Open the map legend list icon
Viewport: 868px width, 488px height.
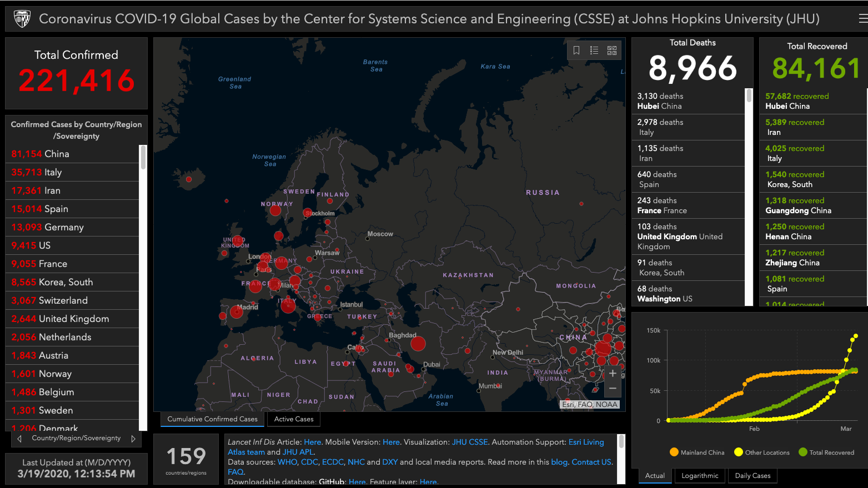594,50
